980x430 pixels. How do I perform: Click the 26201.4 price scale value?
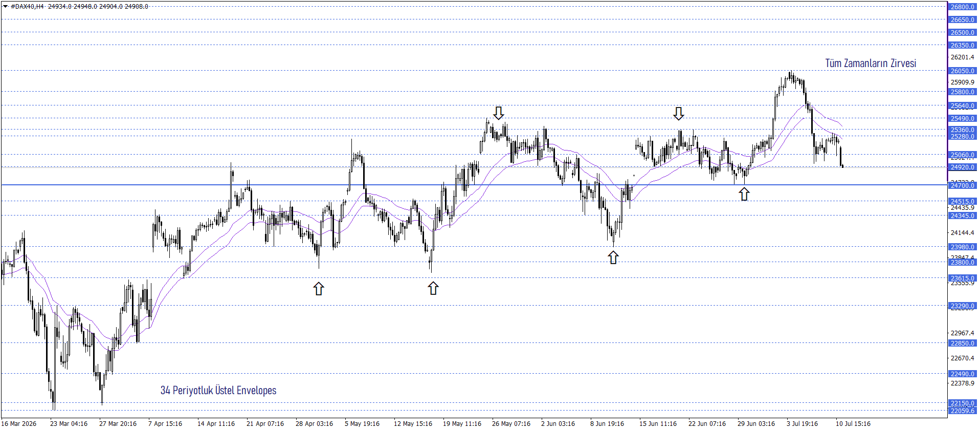963,57
